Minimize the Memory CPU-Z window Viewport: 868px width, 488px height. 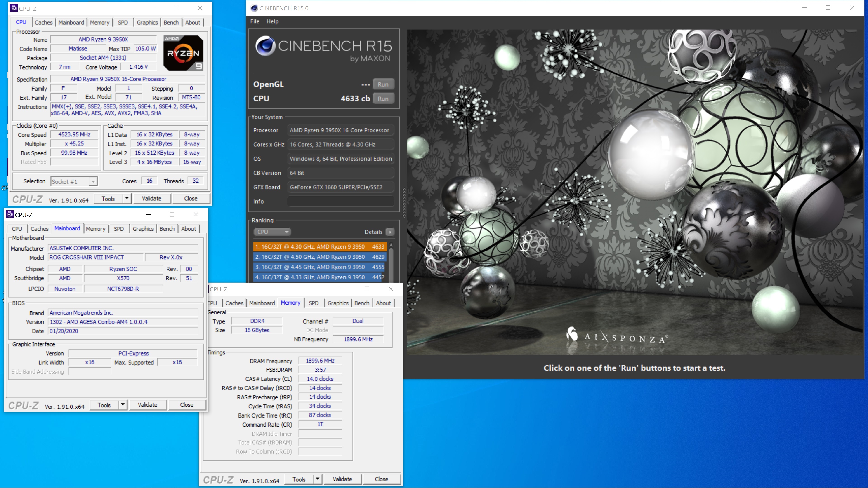pyautogui.click(x=343, y=289)
